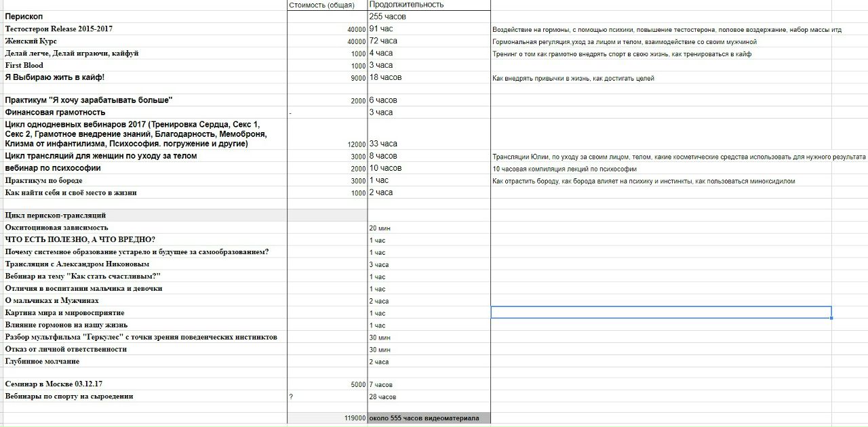This screenshot has width=868, height=427.
Task: Click the blue-outlined active empty cell
Action: [x=660, y=312]
